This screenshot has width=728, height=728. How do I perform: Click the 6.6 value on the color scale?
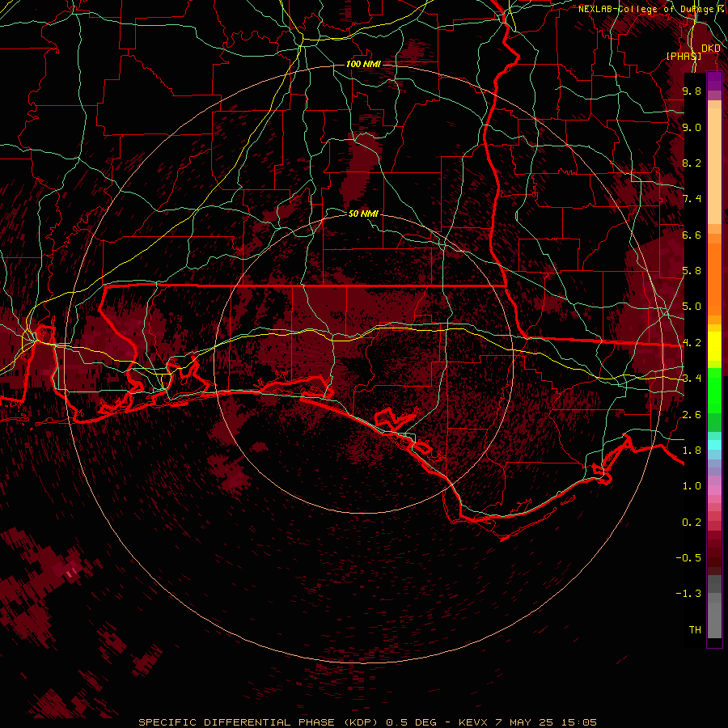pos(692,235)
